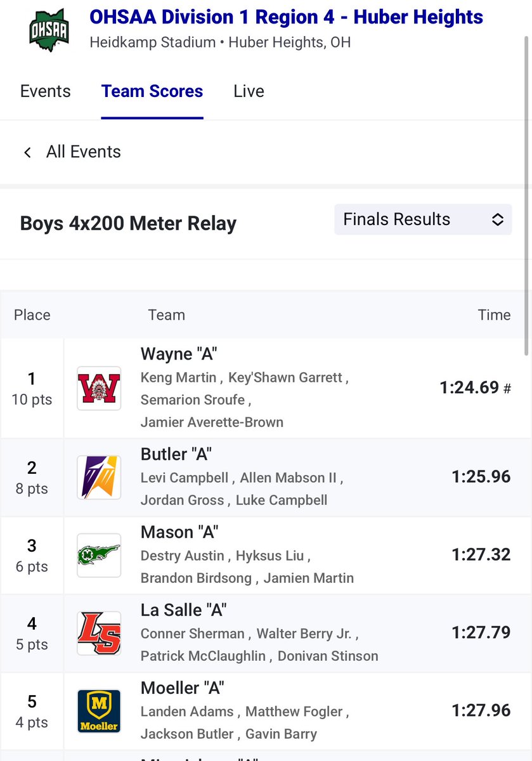Click the OHSAA logo icon
Screen dimensions: 532x761
[49, 30]
